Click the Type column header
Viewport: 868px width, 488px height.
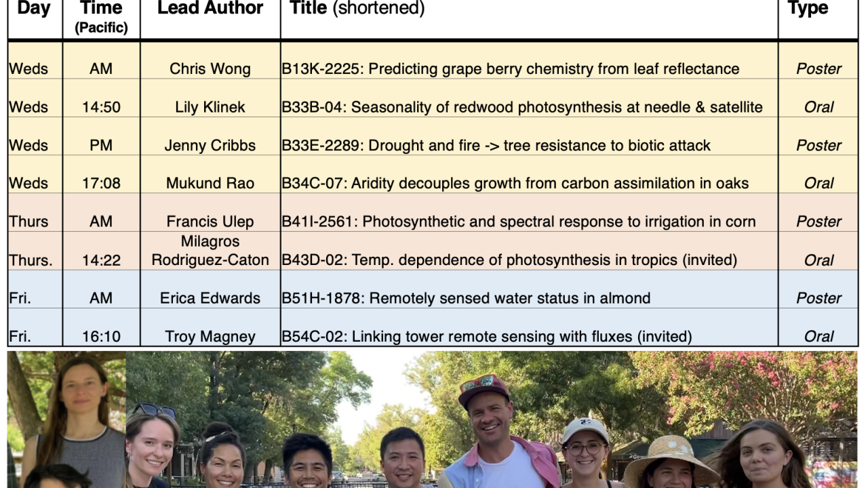point(818,18)
